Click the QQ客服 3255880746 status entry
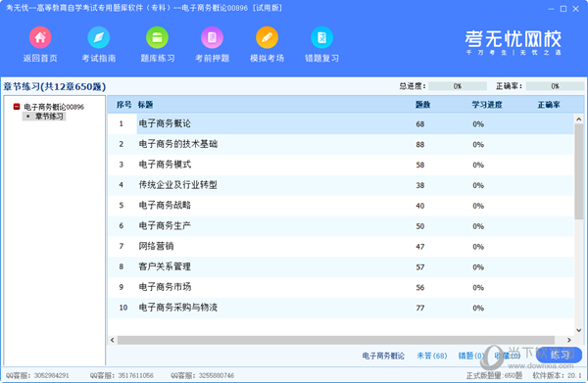The image size is (588, 383). click(x=202, y=375)
